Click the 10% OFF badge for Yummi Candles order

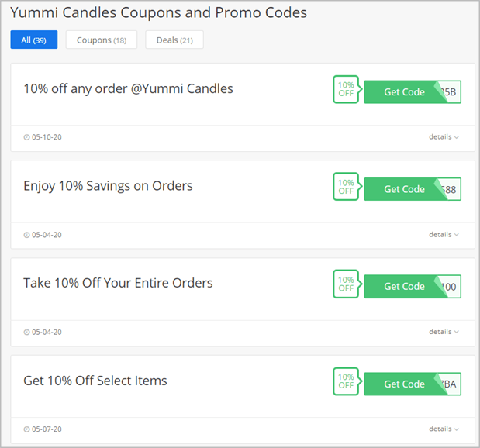point(346,89)
